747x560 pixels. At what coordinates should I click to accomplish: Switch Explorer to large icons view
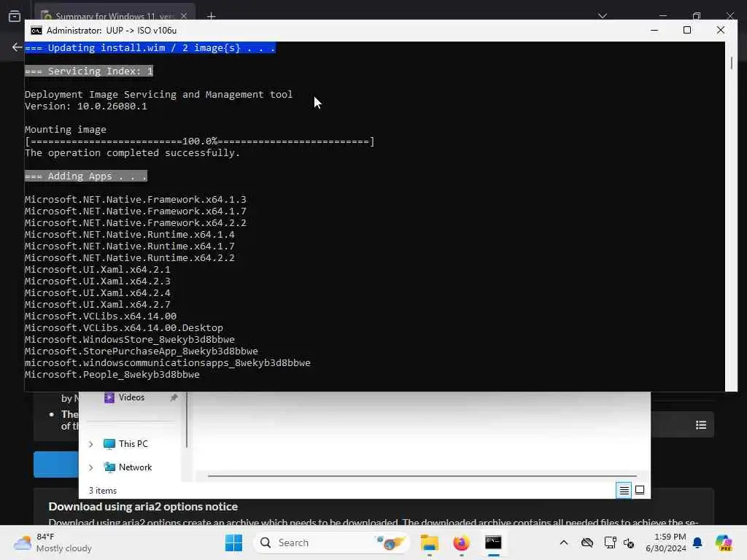(x=640, y=490)
